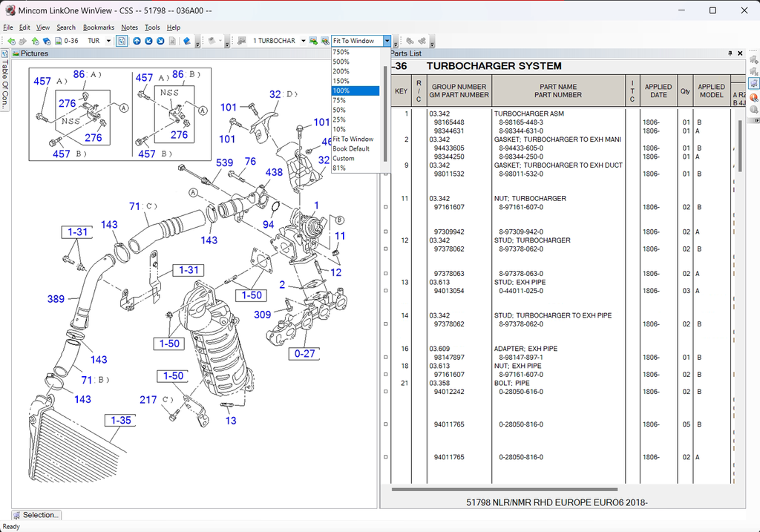Screen dimensions: 760x532
Task: Open the Notes menu
Action: (129, 27)
